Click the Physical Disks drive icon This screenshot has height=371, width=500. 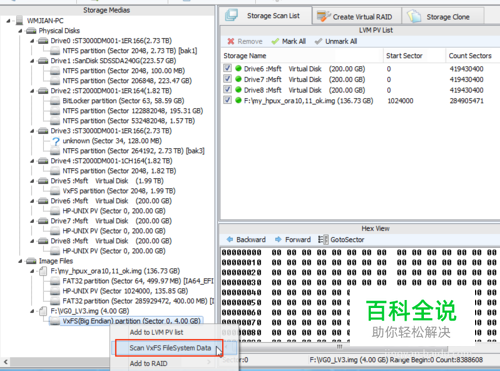(31, 31)
